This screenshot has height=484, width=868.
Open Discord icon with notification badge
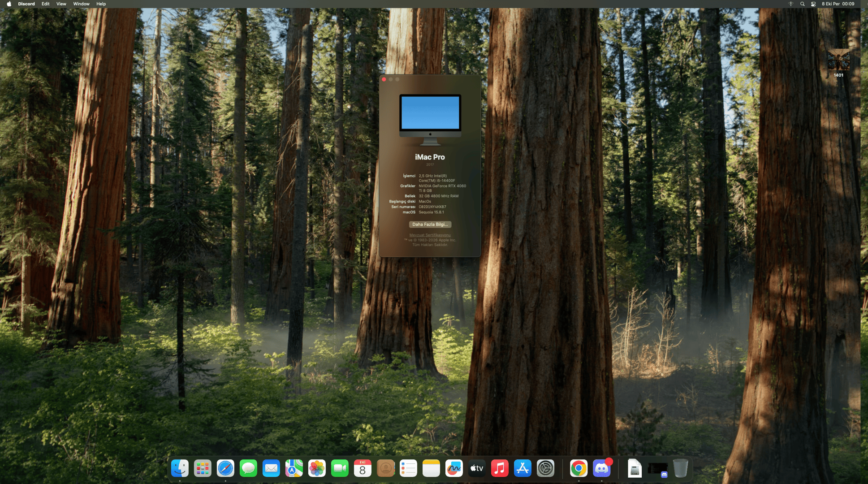pyautogui.click(x=602, y=468)
